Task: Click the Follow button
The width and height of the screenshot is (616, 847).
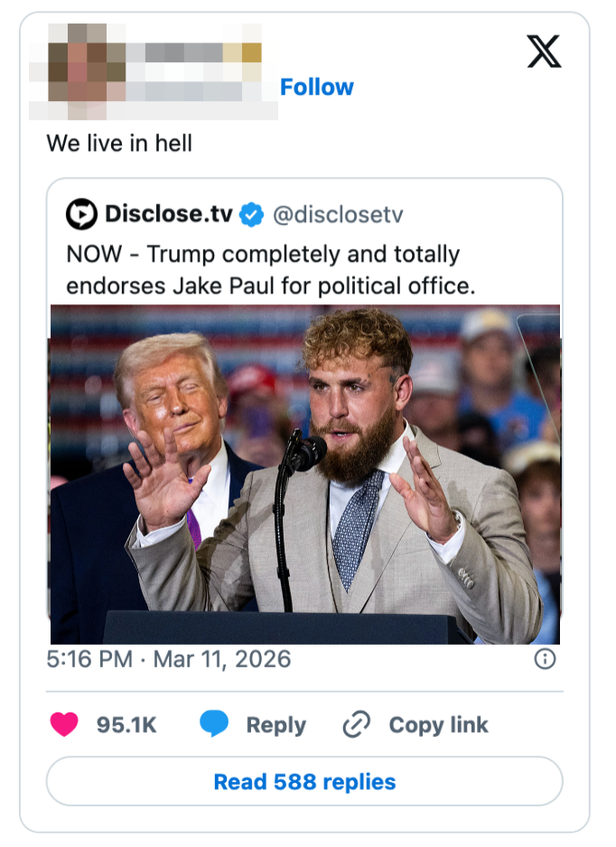Action: (x=317, y=88)
